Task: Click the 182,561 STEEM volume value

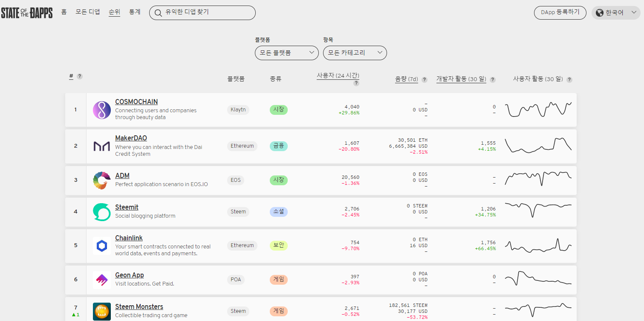Action: (408, 305)
